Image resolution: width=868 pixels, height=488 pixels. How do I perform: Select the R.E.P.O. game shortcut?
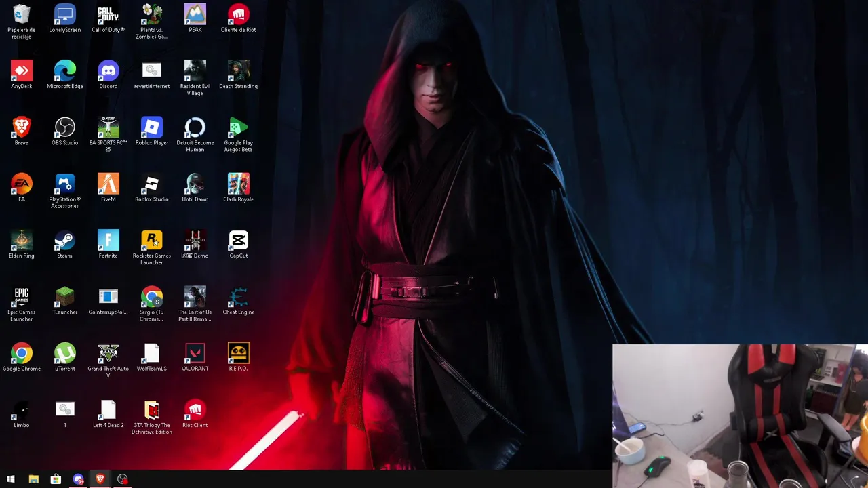point(238,353)
